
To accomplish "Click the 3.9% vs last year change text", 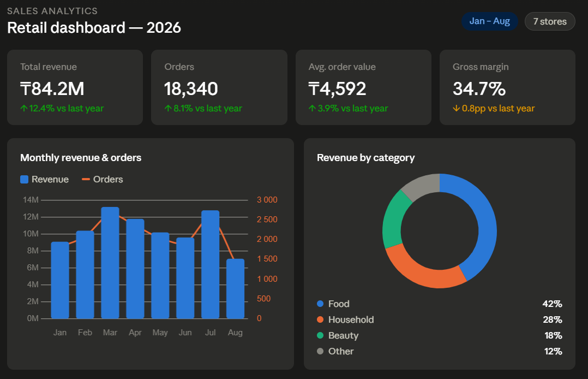I will pyautogui.click(x=348, y=109).
